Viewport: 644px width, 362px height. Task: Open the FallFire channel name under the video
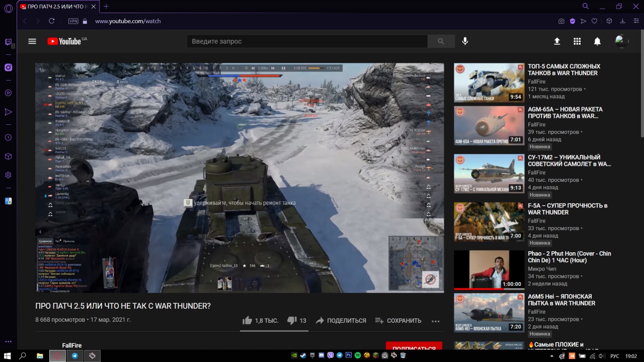[71, 345]
